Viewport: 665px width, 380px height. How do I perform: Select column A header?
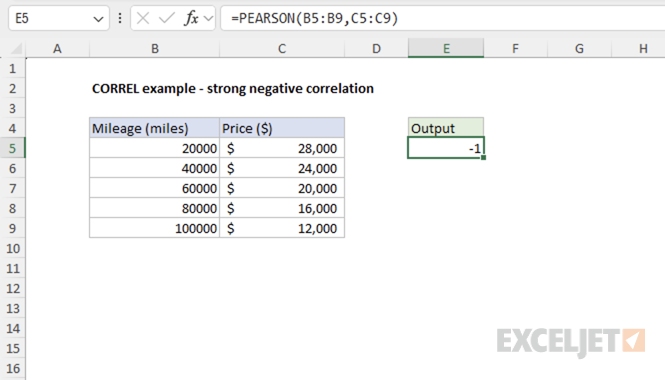(57, 49)
